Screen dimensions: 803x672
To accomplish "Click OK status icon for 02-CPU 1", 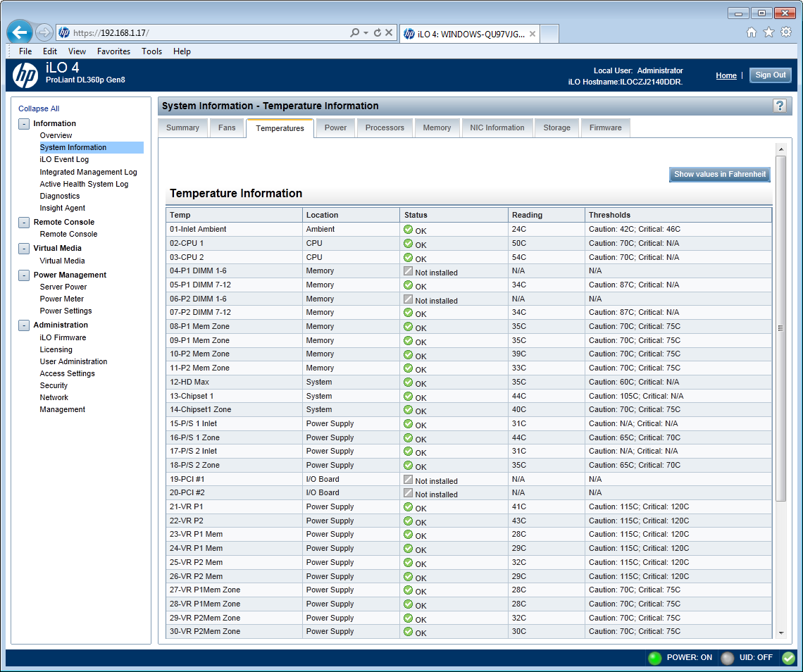I will pyautogui.click(x=408, y=243).
